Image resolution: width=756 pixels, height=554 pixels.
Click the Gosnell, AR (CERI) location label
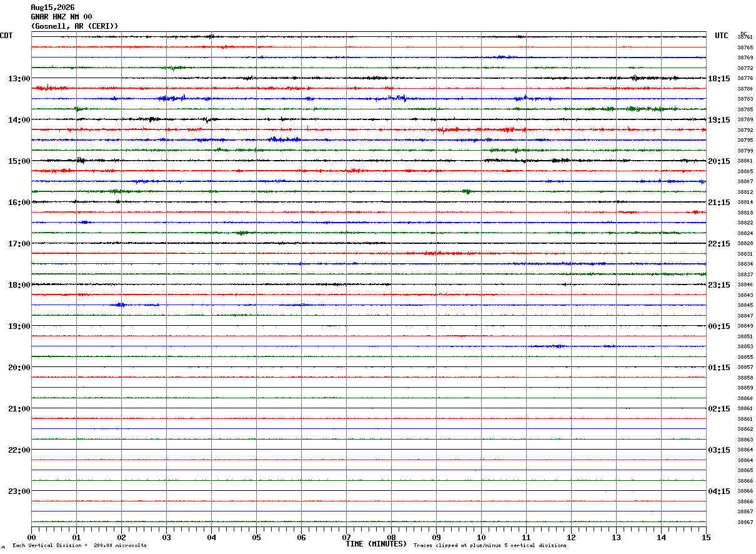[74, 26]
